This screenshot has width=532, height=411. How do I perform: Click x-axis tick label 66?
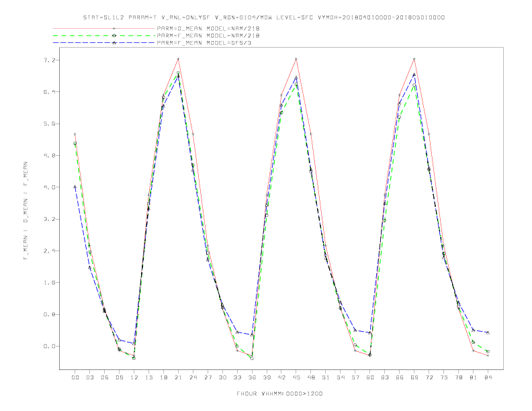point(400,377)
